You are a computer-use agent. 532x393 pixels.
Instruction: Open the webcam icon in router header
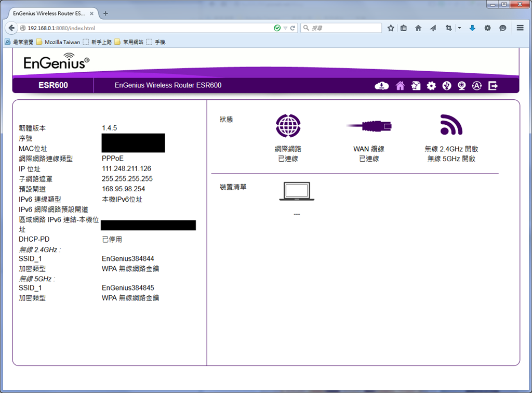[x=461, y=86]
